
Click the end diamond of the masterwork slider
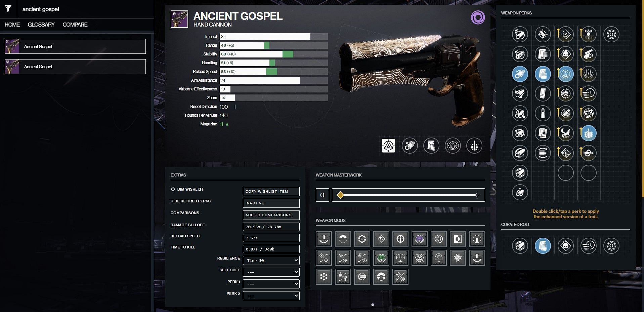[477, 195]
